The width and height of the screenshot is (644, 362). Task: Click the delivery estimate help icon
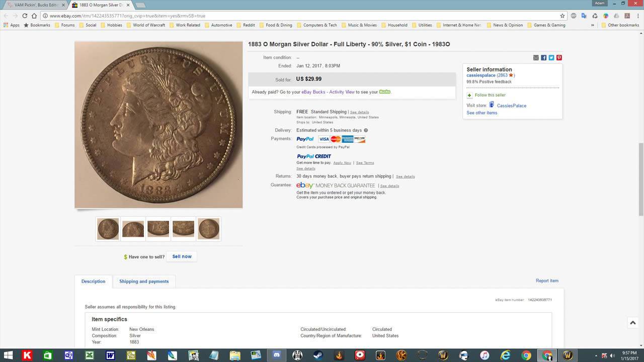(366, 130)
